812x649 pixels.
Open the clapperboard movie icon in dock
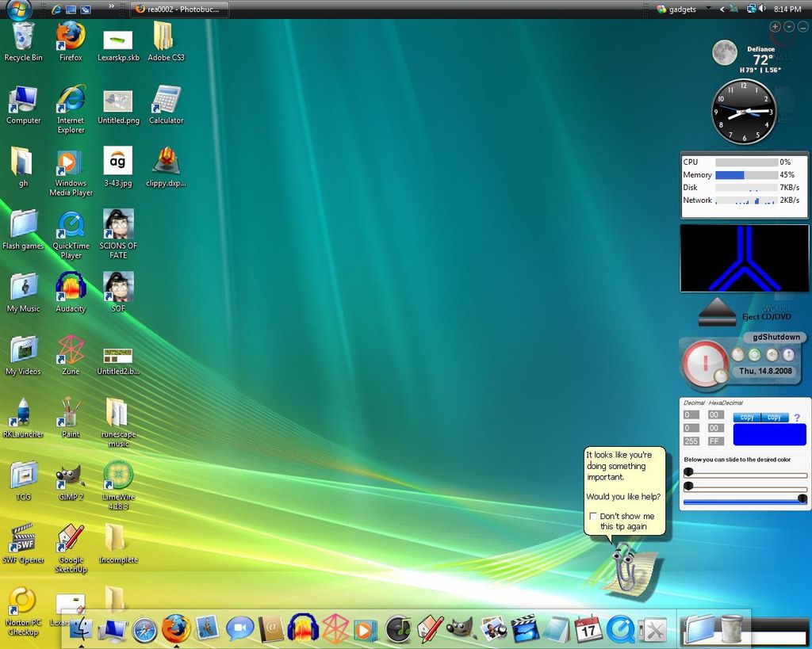(525, 629)
